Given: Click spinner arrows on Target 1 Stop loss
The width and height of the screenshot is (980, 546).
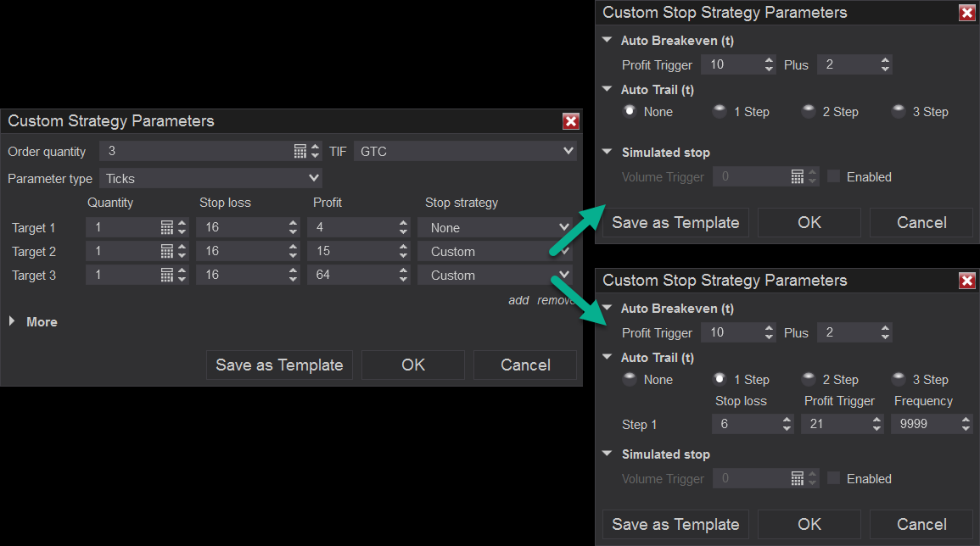Looking at the screenshot, I should point(293,228).
